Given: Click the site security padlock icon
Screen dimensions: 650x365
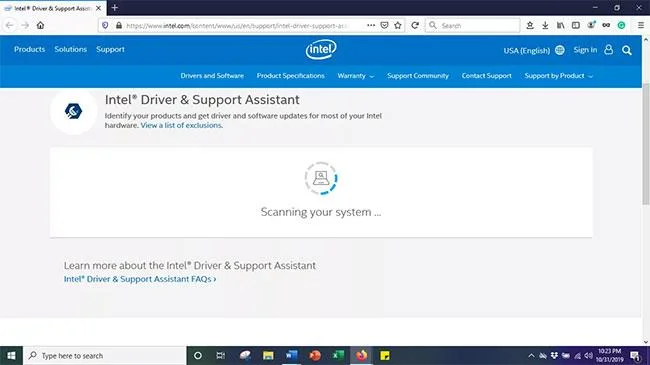Looking at the screenshot, I should pyautogui.click(x=119, y=25).
